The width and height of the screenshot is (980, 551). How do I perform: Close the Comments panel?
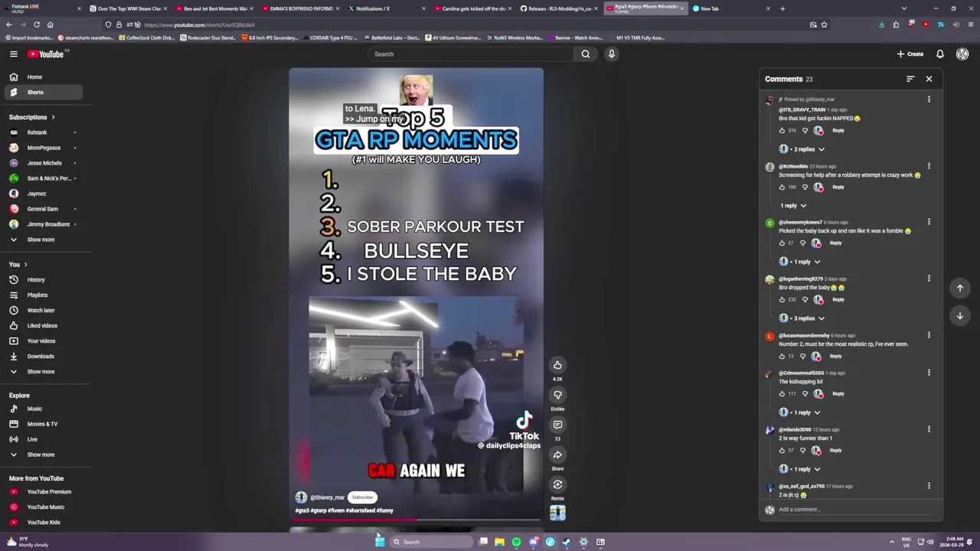929,79
